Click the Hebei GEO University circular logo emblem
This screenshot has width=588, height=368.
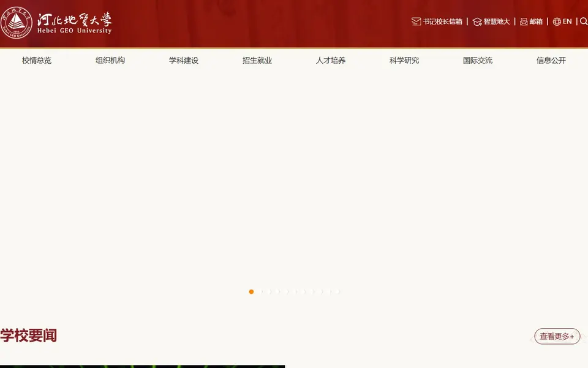point(17,23)
